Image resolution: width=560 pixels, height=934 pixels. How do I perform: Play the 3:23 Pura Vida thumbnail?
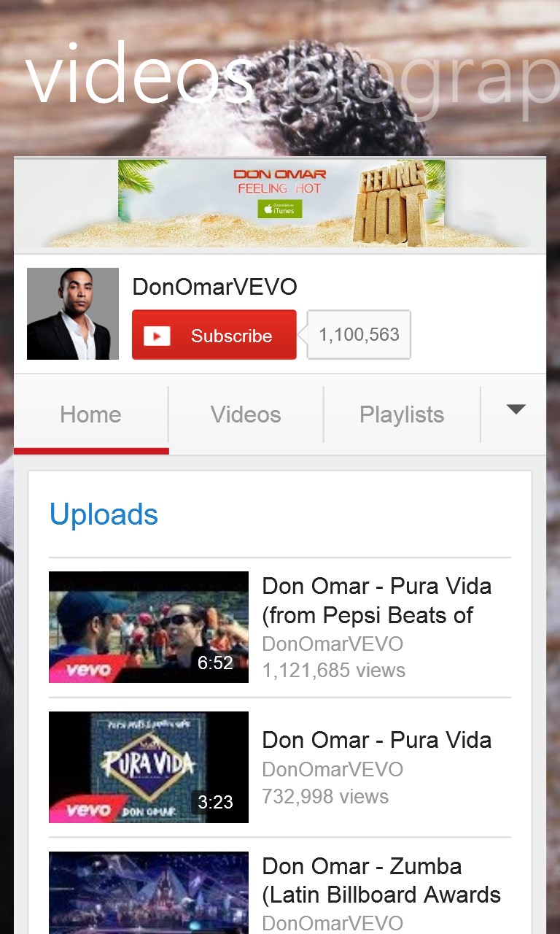(x=149, y=767)
